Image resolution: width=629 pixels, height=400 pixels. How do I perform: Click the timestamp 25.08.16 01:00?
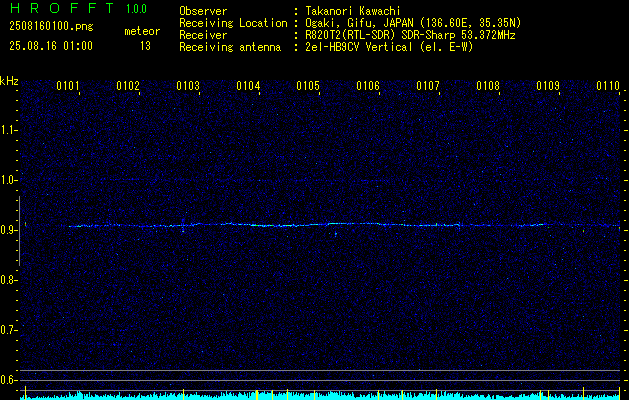(x=51, y=46)
